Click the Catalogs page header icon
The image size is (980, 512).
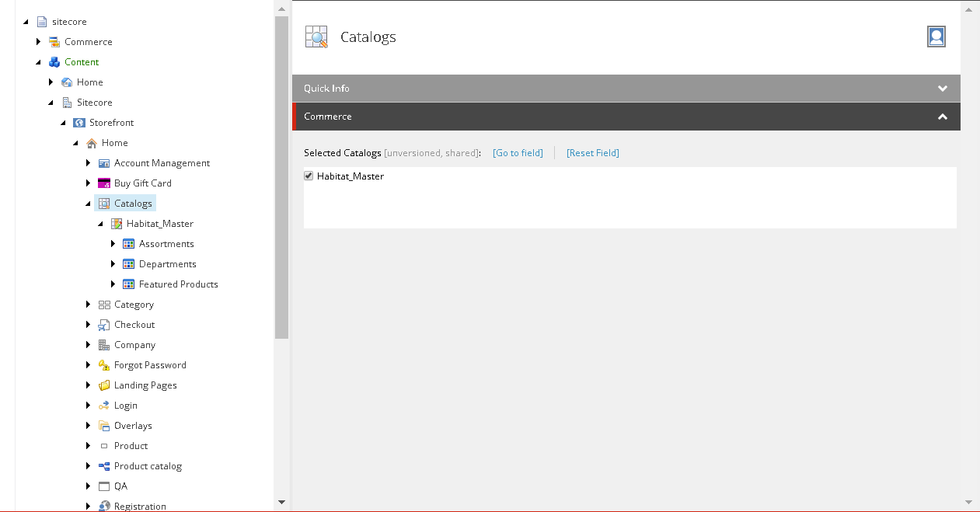click(x=316, y=36)
